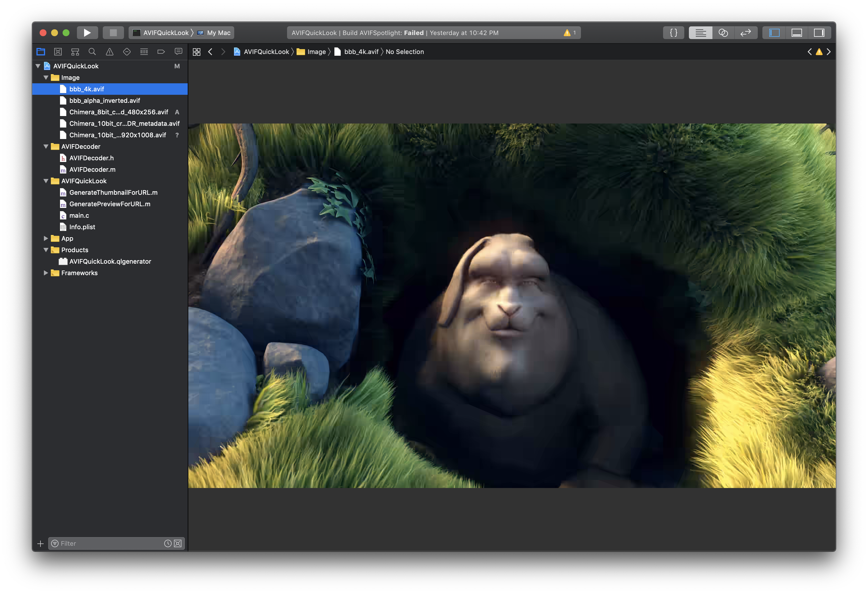The image size is (868, 594).
Task: Stop the running task
Action: (113, 33)
